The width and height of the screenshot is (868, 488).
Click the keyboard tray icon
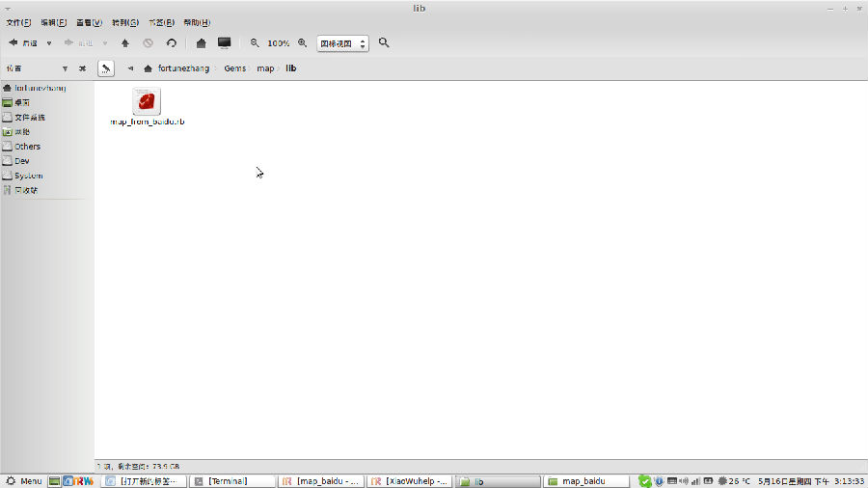[672, 481]
